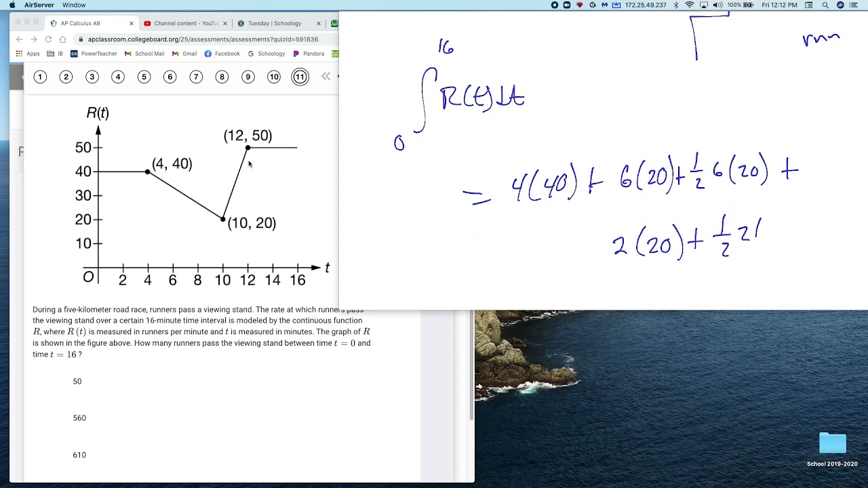Go to question 6
Viewport: 868px width, 488px height.
tap(170, 77)
